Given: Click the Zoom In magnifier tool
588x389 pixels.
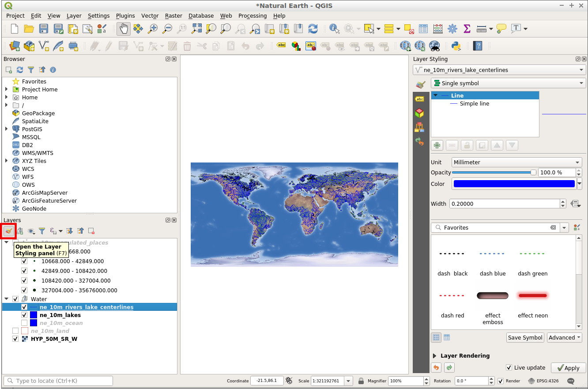Looking at the screenshot, I should 153,29.
